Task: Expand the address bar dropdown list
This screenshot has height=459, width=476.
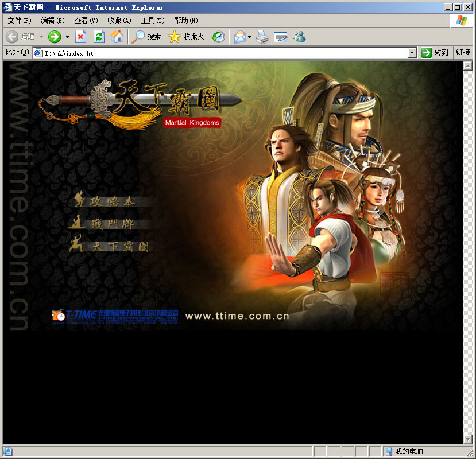Action: (412, 53)
